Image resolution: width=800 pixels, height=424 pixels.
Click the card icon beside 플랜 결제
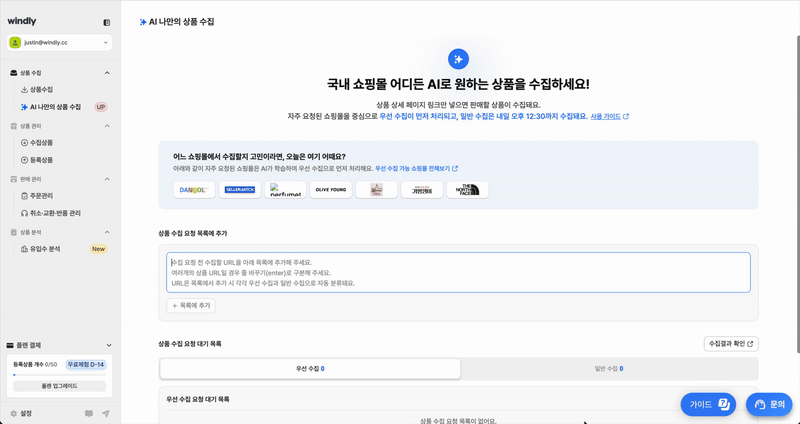(x=10, y=345)
